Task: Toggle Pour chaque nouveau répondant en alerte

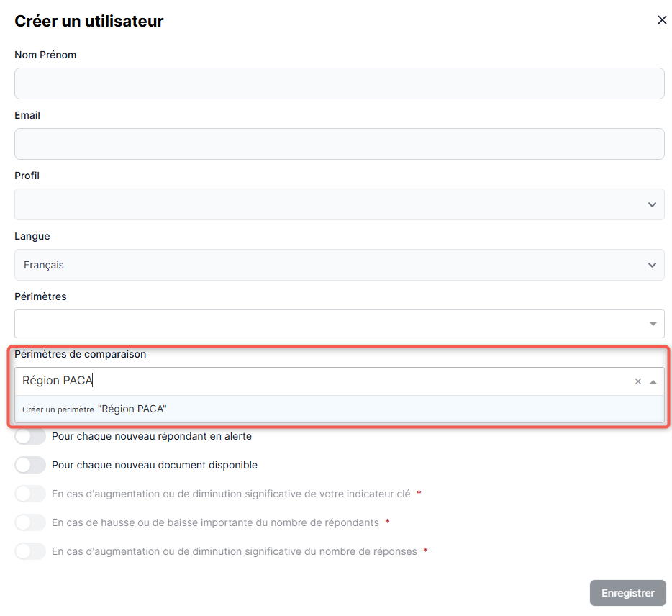Action: pos(30,436)
